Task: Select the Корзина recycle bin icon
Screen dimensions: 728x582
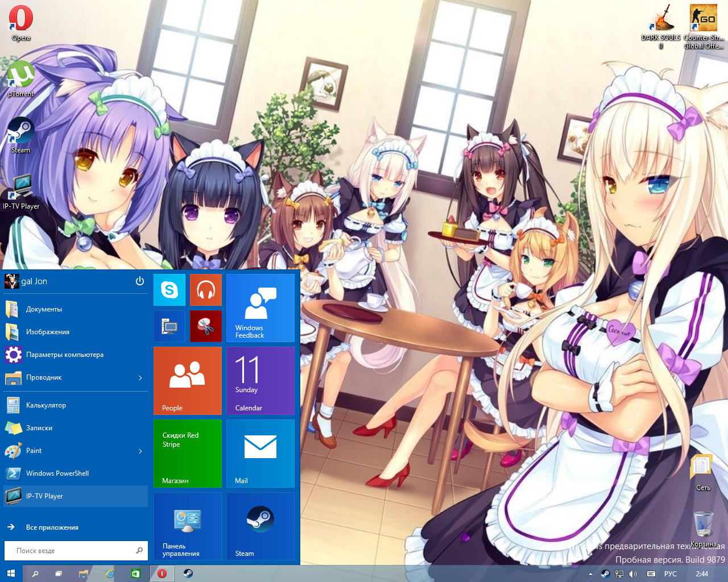Action: coord(703,529)
